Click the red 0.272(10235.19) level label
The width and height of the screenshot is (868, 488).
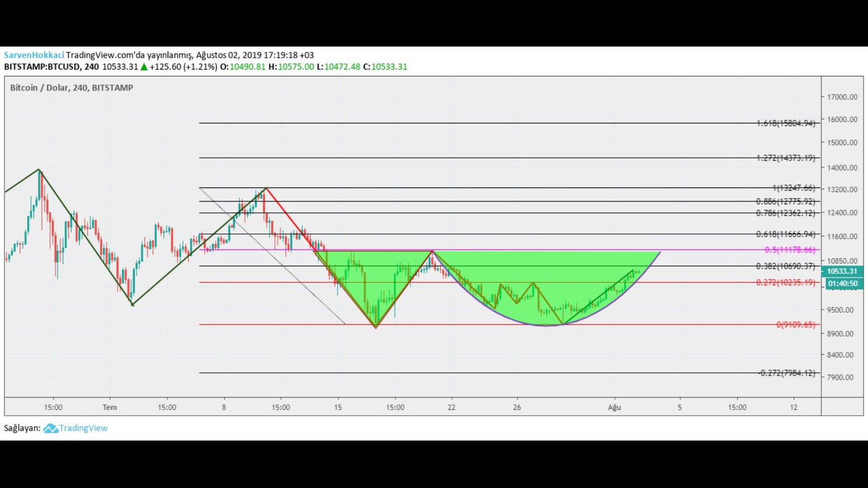click(x=786, y=282)
